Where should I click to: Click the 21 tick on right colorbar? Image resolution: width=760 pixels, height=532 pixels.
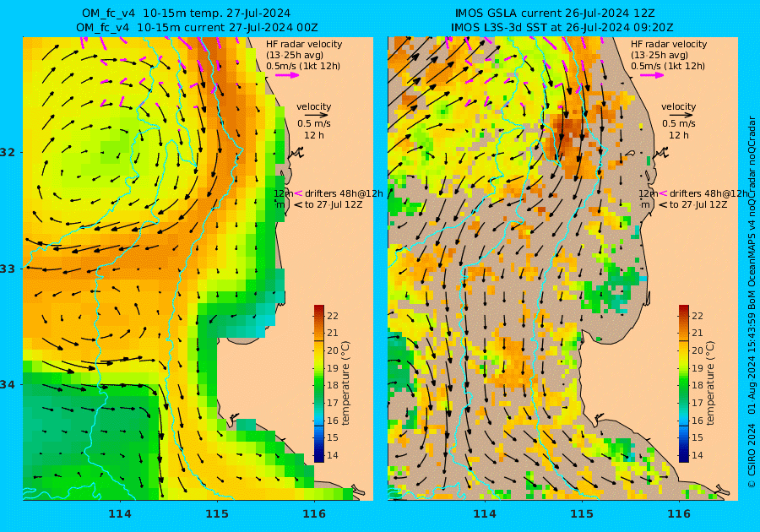point(697,333)
